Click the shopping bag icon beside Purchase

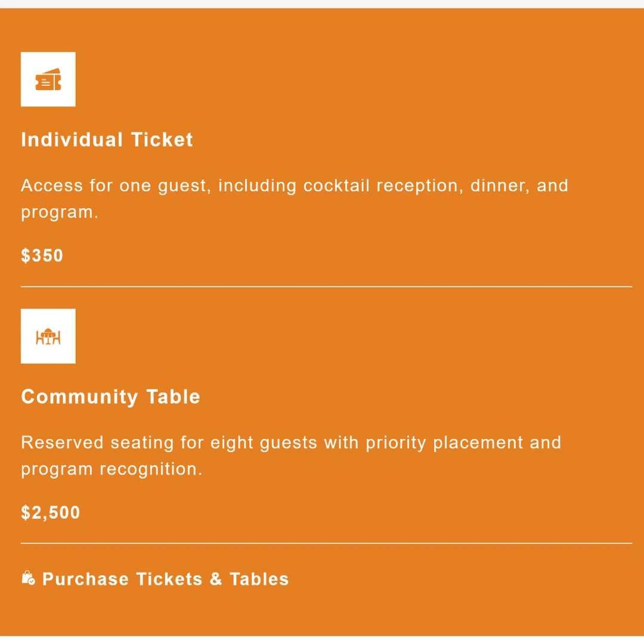click(28, 578)
